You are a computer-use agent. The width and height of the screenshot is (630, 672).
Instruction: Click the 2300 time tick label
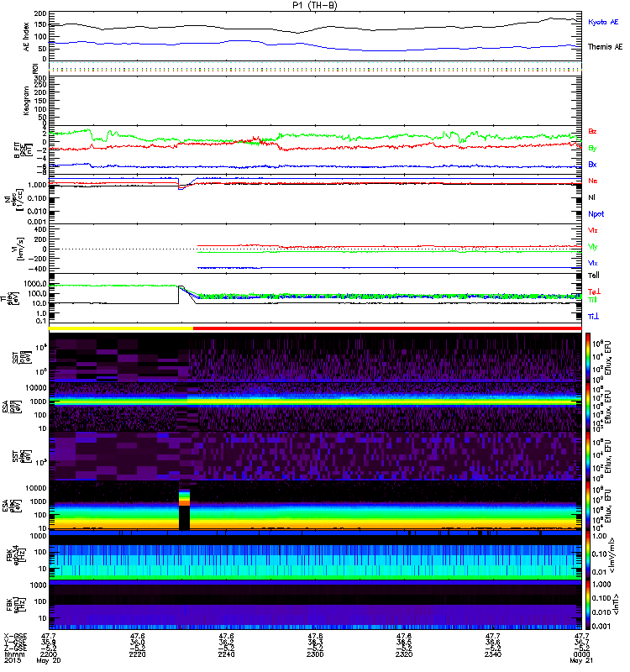(x=315, y=654)
